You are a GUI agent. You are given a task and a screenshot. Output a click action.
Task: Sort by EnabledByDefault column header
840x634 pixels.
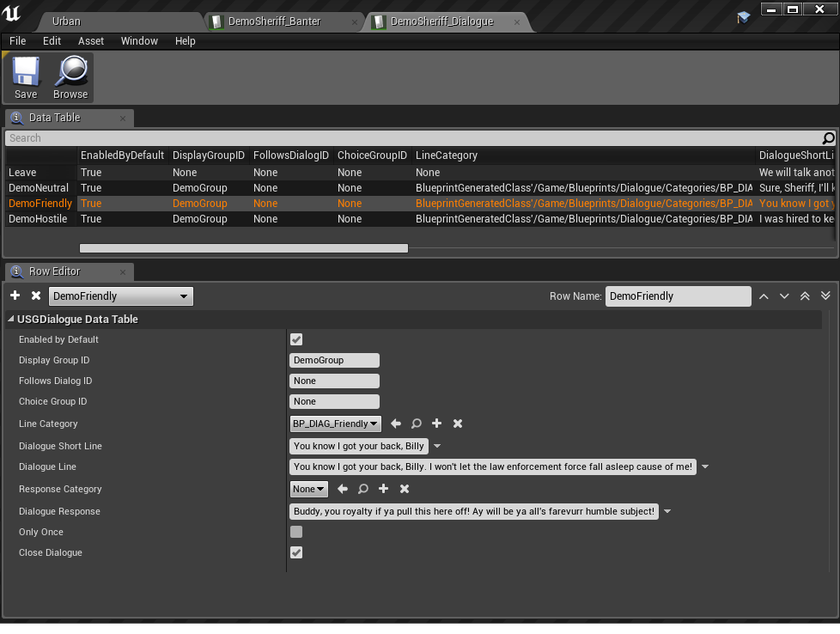[122, 155]
